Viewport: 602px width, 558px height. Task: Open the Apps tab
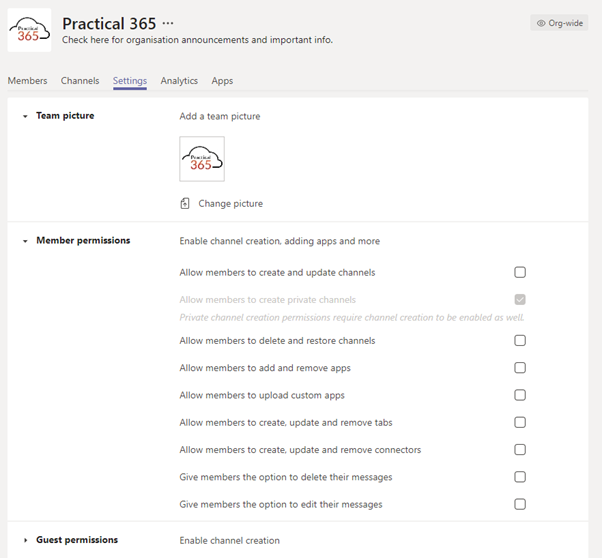click(x=222, y=81)
